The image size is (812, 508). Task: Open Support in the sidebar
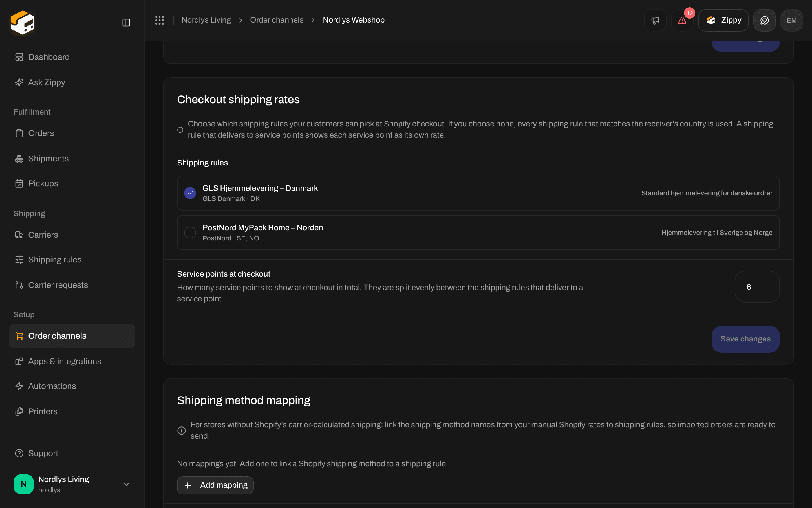pyautogui.click(x=72, y=453)
